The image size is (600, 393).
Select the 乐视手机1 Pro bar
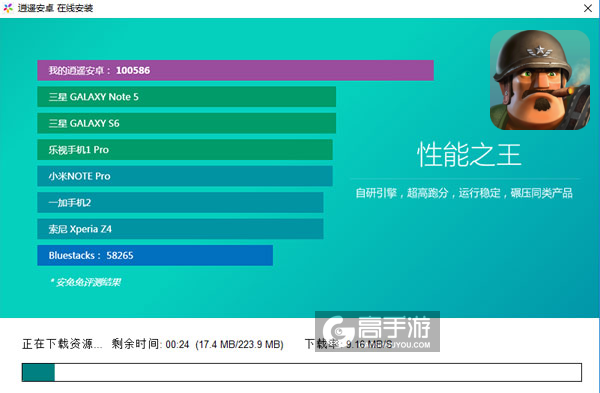(x=185, y=150)
